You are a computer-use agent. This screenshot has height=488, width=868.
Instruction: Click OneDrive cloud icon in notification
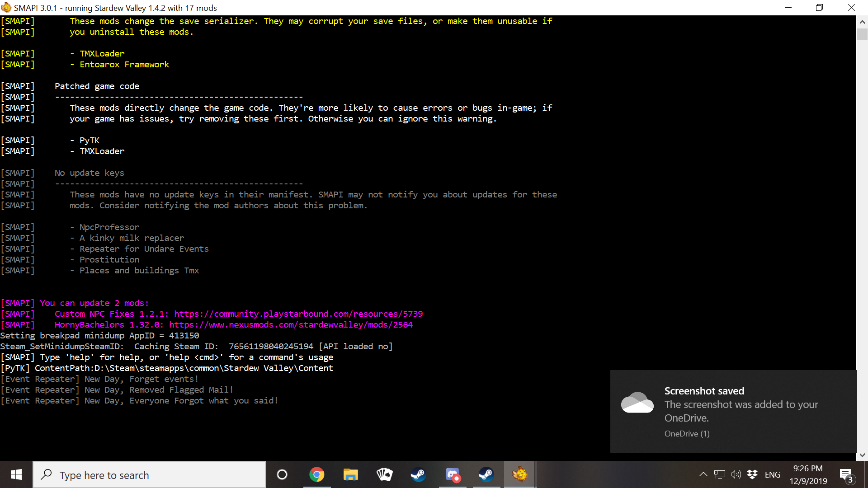[x=637, y=403]
